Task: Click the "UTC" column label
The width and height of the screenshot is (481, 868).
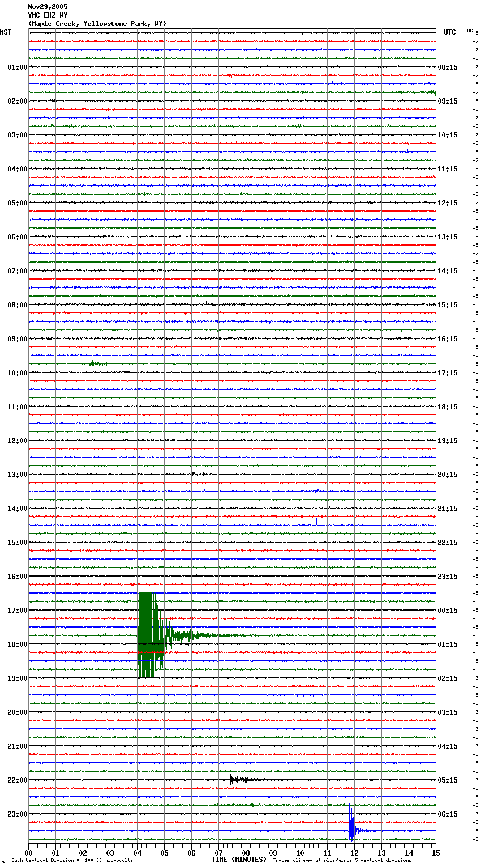Action: click(450, 32)
